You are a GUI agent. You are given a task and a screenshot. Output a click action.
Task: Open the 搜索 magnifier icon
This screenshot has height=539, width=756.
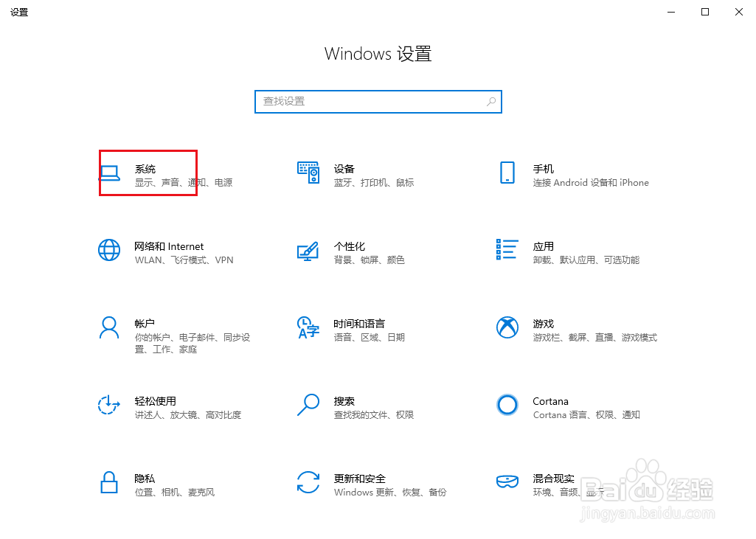coord(308,405)
